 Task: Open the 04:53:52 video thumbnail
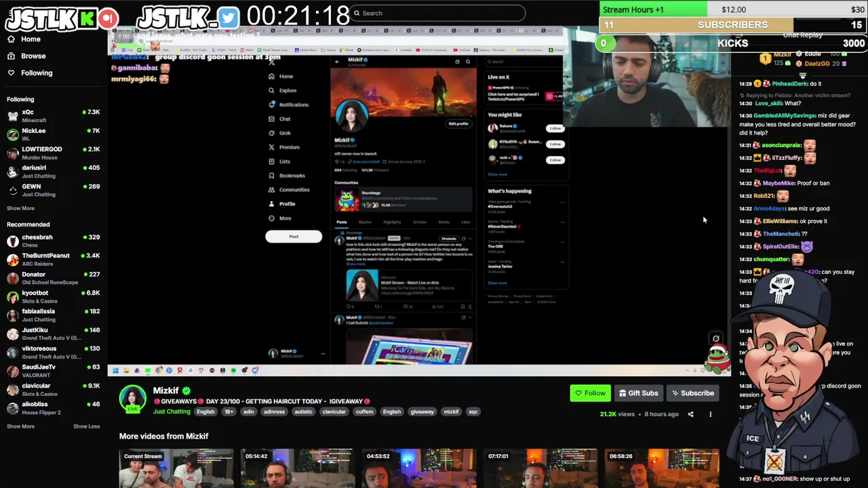[419, 468]
